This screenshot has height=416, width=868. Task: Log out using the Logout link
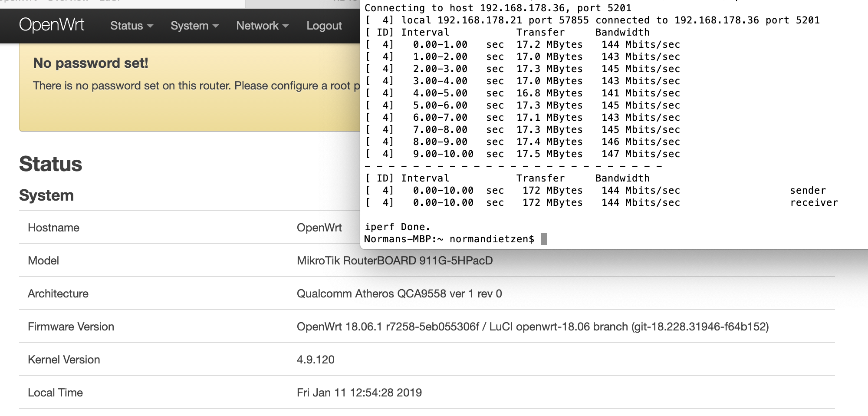click(x=324, y=26)
